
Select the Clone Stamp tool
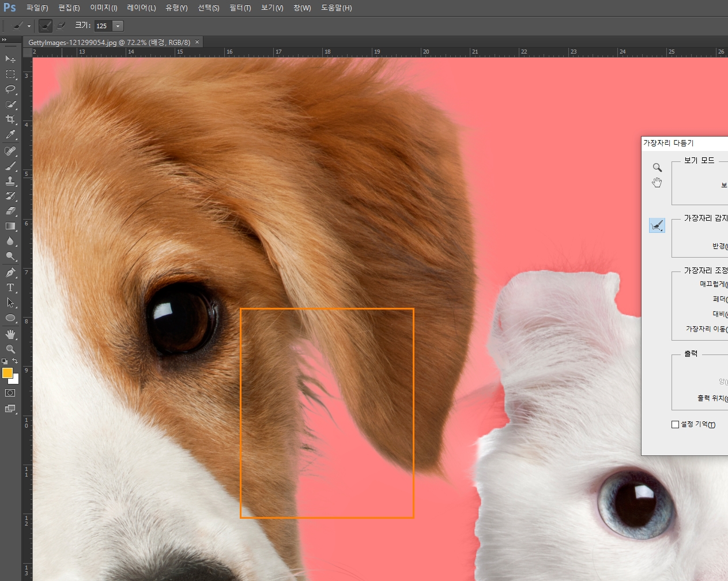[10, 181]
